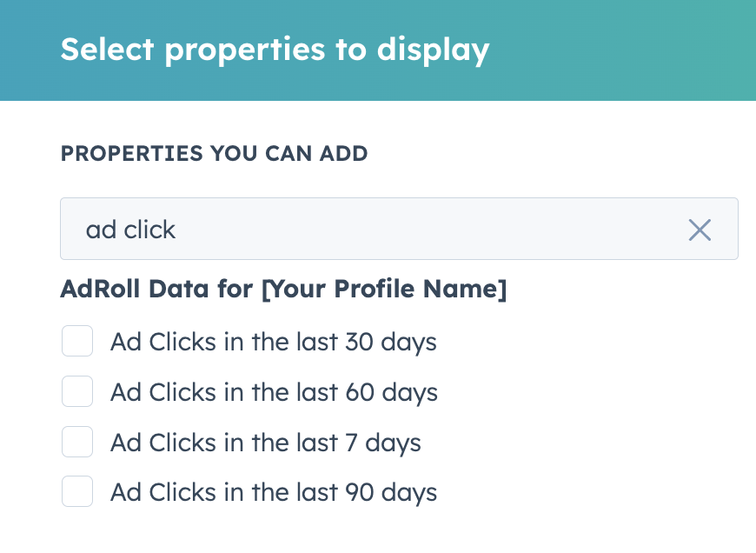
Task: Click the 'ad click' search text
Action: pos(130,230)
